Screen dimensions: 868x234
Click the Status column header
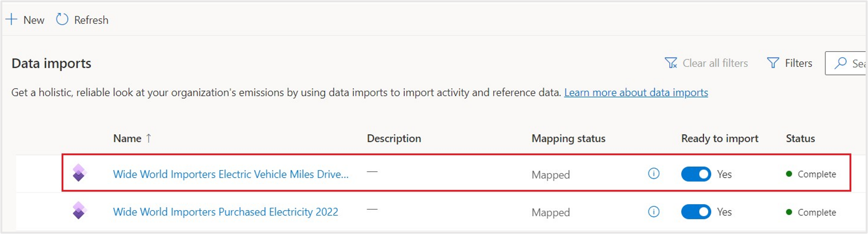point(800,138)
